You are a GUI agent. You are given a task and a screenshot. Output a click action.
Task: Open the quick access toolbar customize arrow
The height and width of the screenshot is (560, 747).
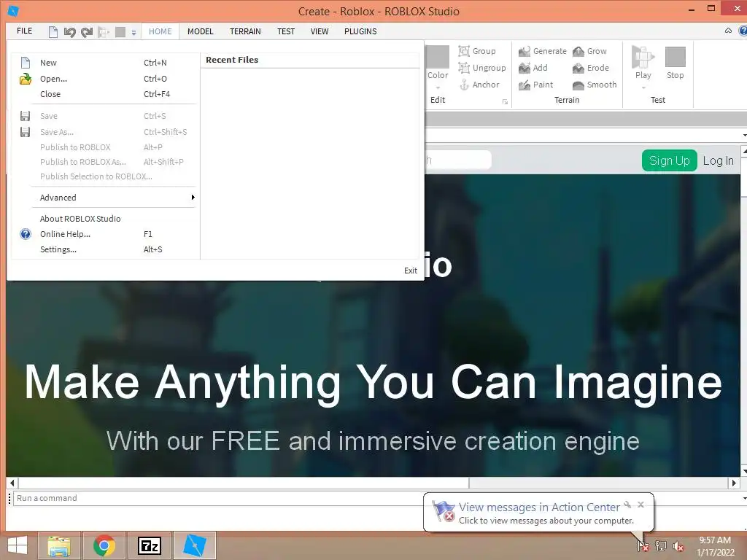134,32
